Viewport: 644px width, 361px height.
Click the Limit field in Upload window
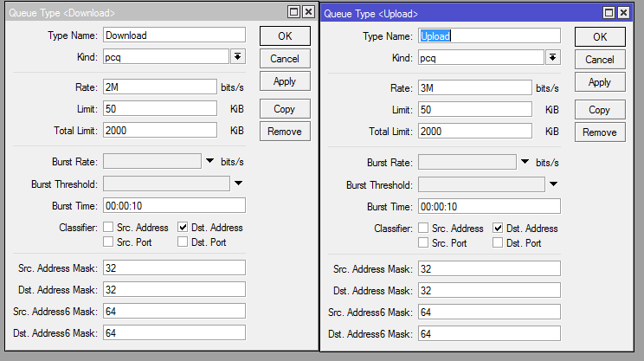tap(475, 110)
